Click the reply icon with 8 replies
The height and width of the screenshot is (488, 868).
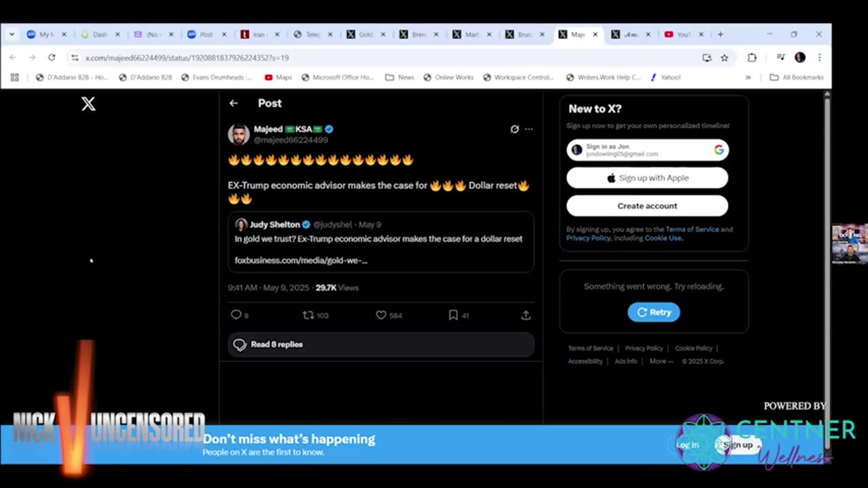point(236,314)
